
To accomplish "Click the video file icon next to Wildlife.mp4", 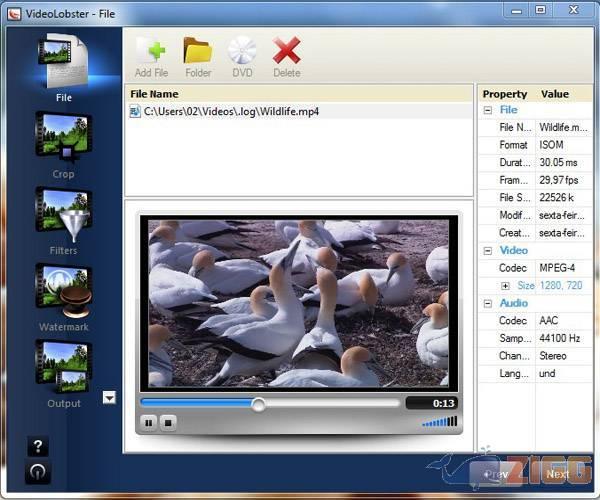I will click(x=135, y=112).
